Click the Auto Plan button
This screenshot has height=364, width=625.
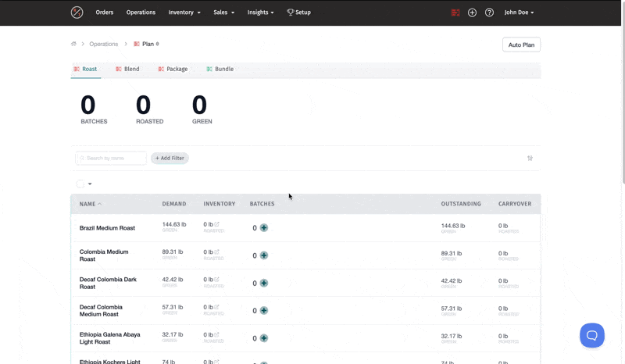(x=521, y=45)
